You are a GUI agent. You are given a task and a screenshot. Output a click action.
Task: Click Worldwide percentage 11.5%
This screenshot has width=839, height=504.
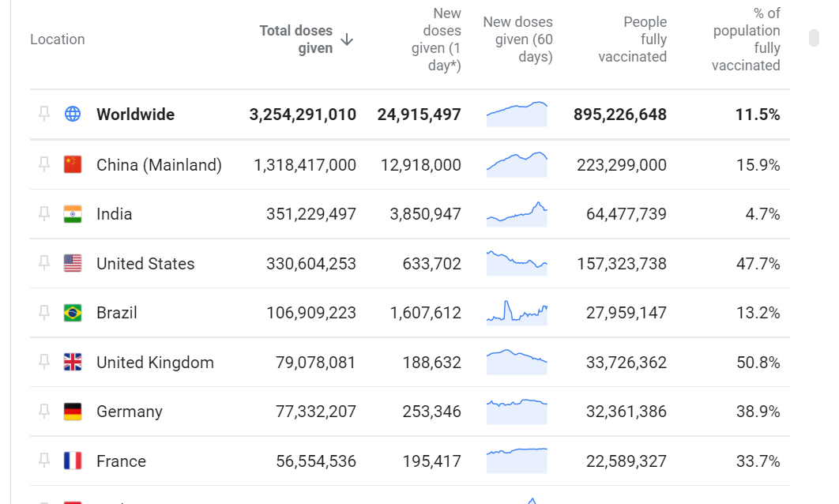[x=758, y=114]
